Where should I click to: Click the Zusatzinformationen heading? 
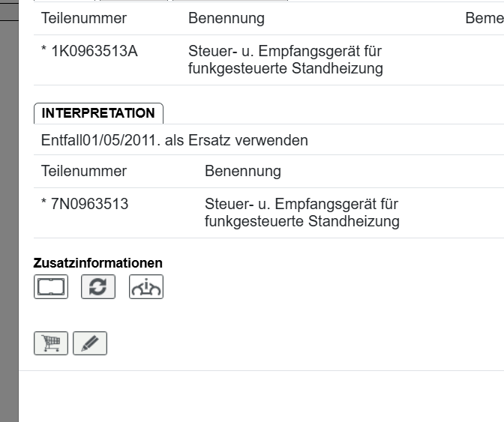tap(98, 263)
